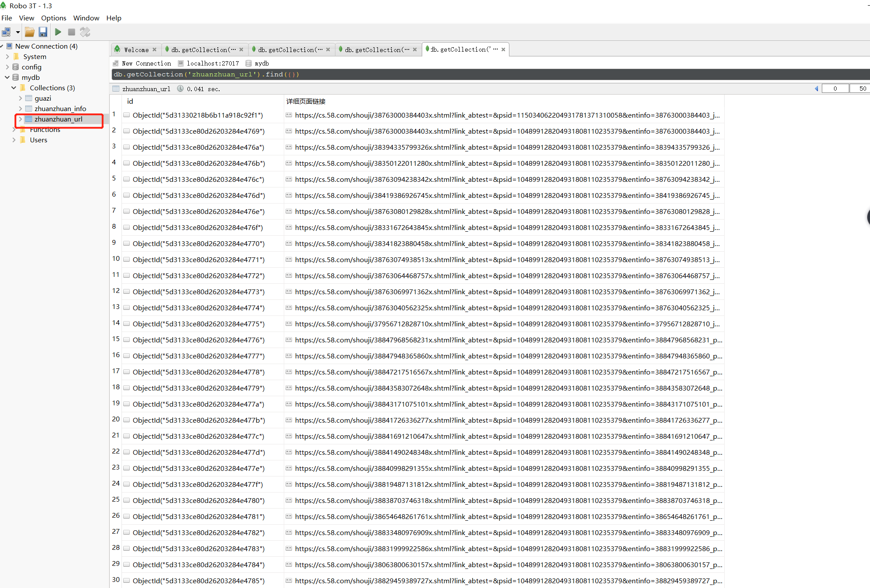Viewport: 870px width, 588px height.
Task: Click the ObjectId icon in row 22
Action: tap(127, 452)
